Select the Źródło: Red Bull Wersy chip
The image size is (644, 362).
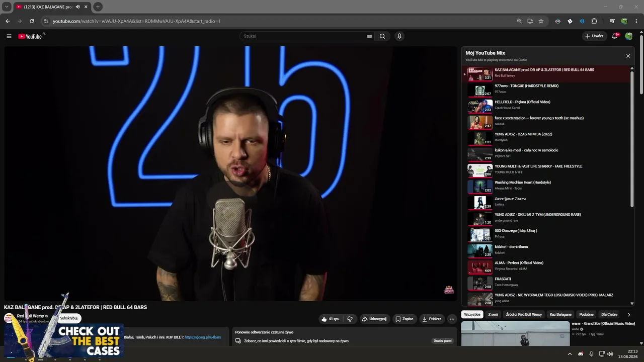pos(524,315)
